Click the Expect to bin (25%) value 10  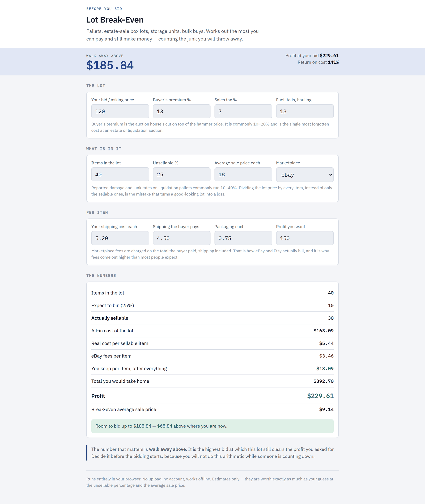pyautogui.click(x=331, y=305)
